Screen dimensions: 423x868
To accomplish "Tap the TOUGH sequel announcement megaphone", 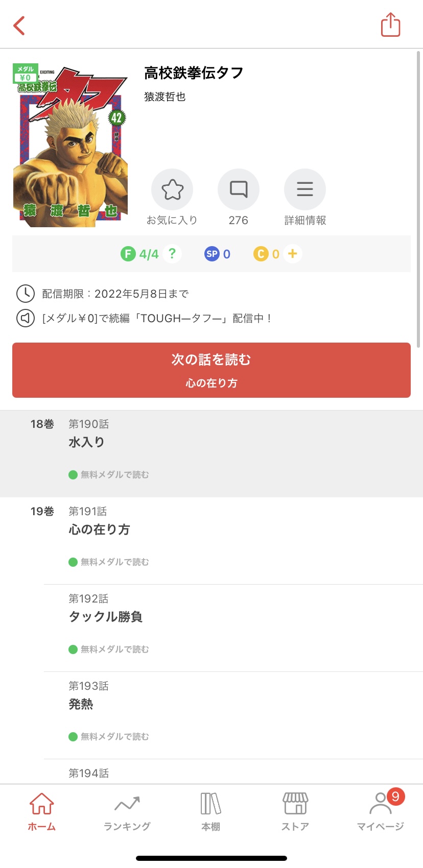I will [26, 318].
